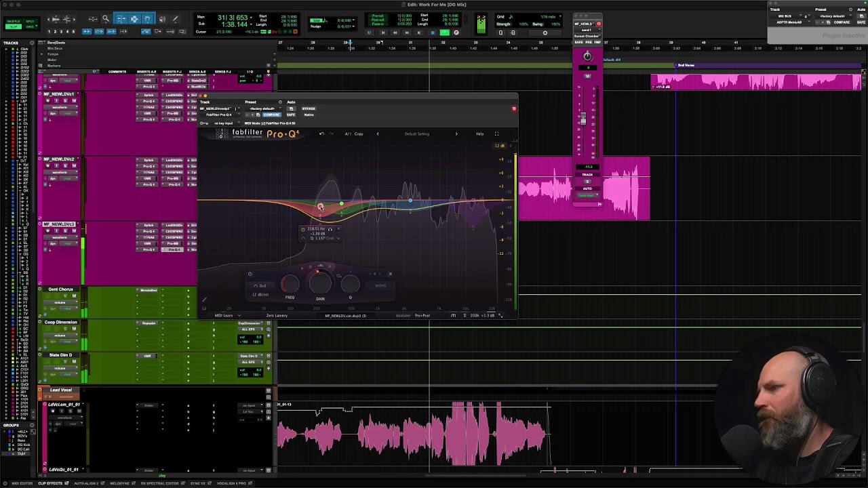Viewport: 868px width, 488px height.
Task: Click the send level fader handle
Action: (x=583, y=119)
